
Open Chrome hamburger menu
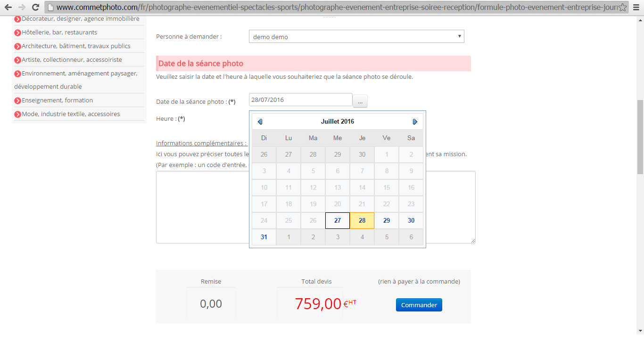pyautogui.click(x=637, y=7)
